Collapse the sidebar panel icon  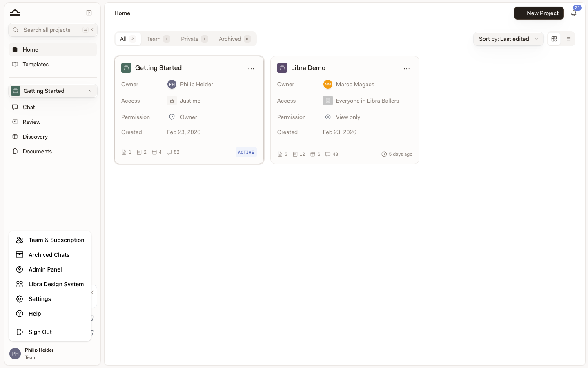[x=89, y=13]
